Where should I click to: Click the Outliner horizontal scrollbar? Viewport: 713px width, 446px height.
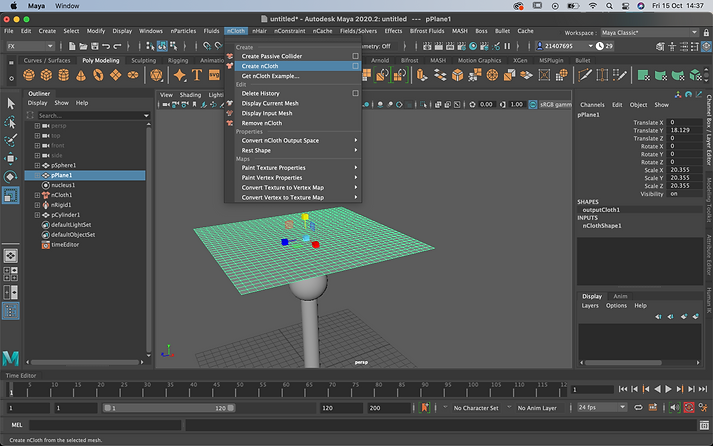click(85, 362)
